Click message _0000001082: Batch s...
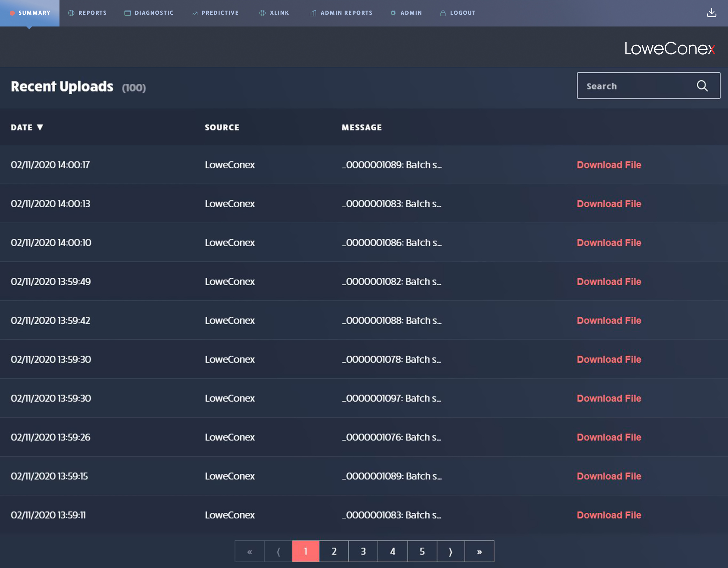Viewport: 728px width, 568px height. click(392, 281)
